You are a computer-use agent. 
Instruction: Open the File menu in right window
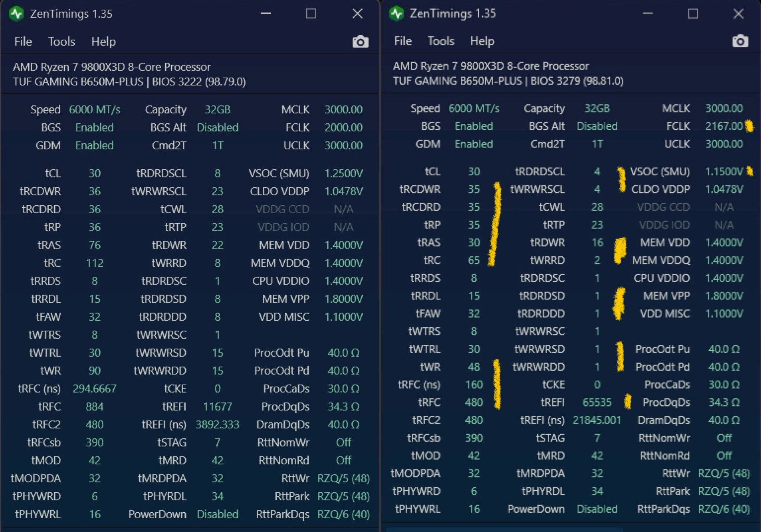(403, 41)
